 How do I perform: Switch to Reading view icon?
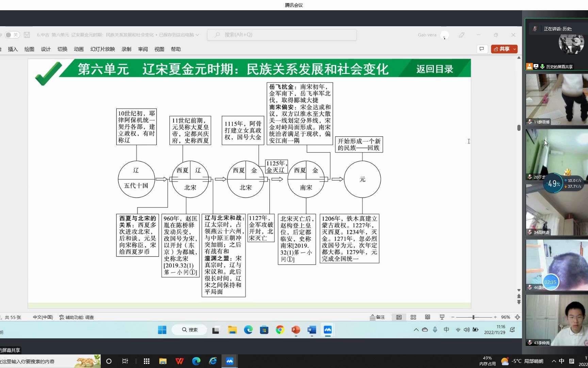(x=428, y=317)
